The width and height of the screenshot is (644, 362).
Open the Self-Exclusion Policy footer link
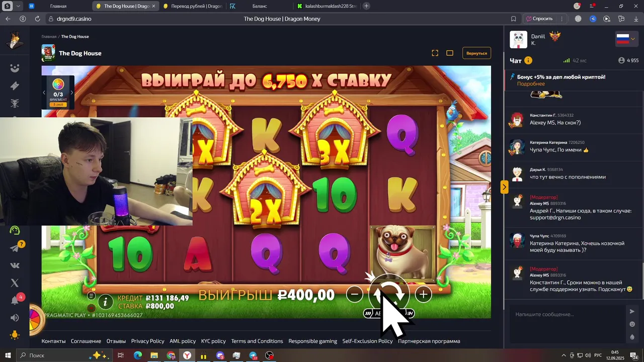pyautogui.click(x=368, y=341)
